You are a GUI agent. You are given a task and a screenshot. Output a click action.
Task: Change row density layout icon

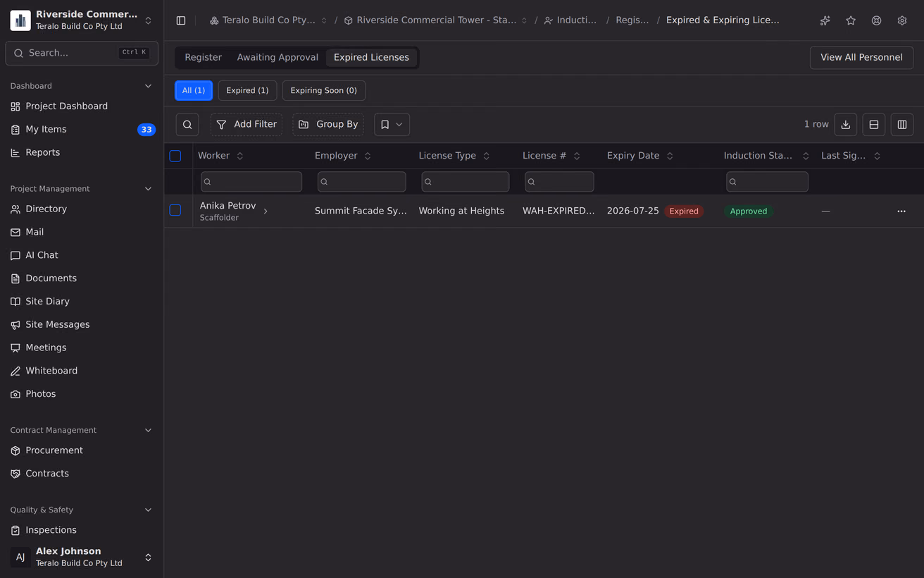coord(874,125)
